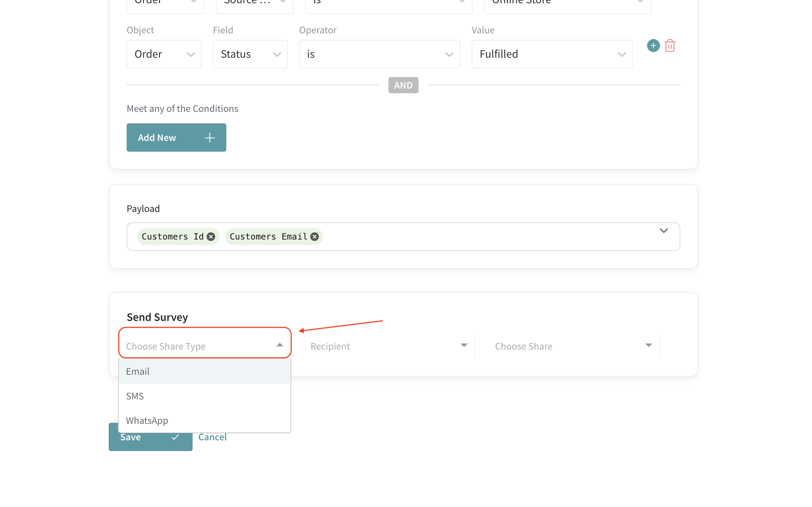Remove the Customers Id payload tag
Image resolution: width=812 pixels, height=507 pixels.
[211, 237]
